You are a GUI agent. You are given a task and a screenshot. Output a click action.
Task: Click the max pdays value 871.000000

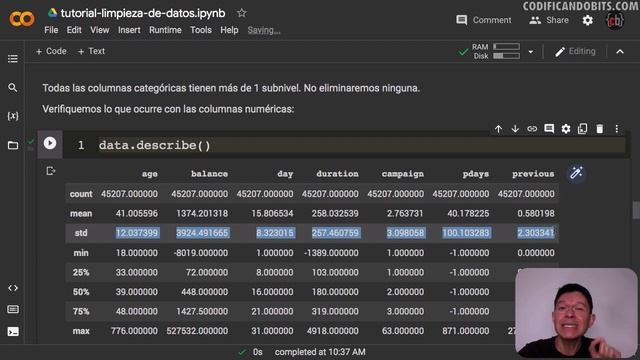coord(465,331)
